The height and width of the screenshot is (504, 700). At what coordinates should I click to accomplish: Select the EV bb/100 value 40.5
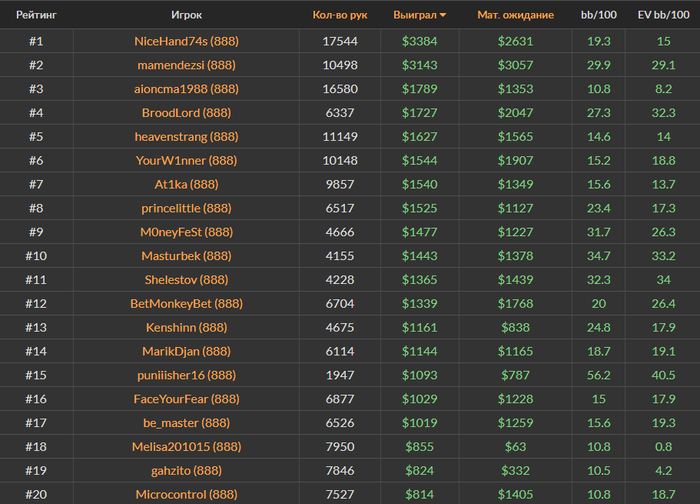pyautogui.click(x=663, y=375)
